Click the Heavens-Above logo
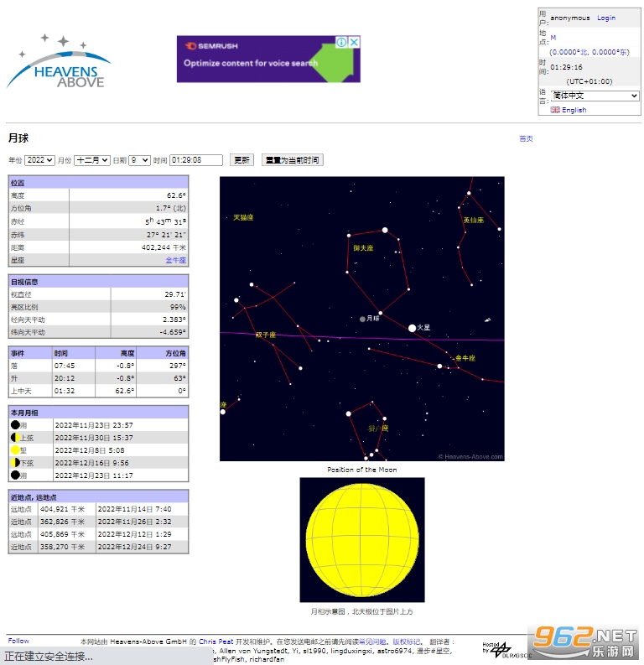 point(59,61)
